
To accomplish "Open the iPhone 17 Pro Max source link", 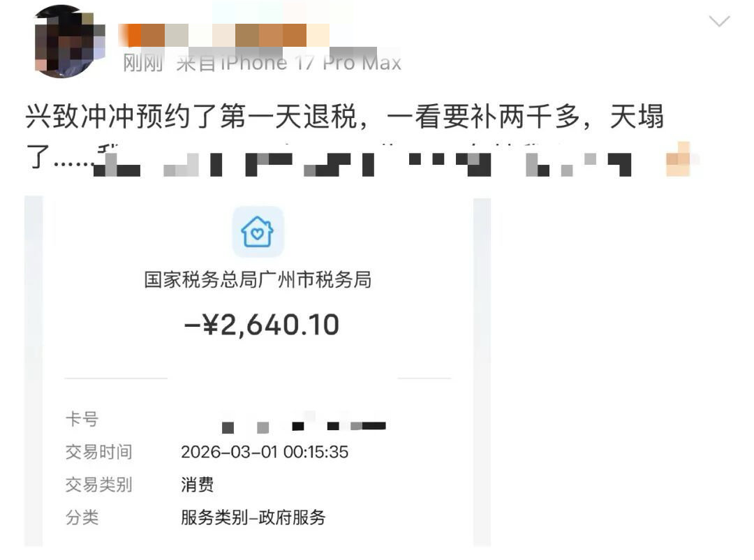I will (288, 63).
